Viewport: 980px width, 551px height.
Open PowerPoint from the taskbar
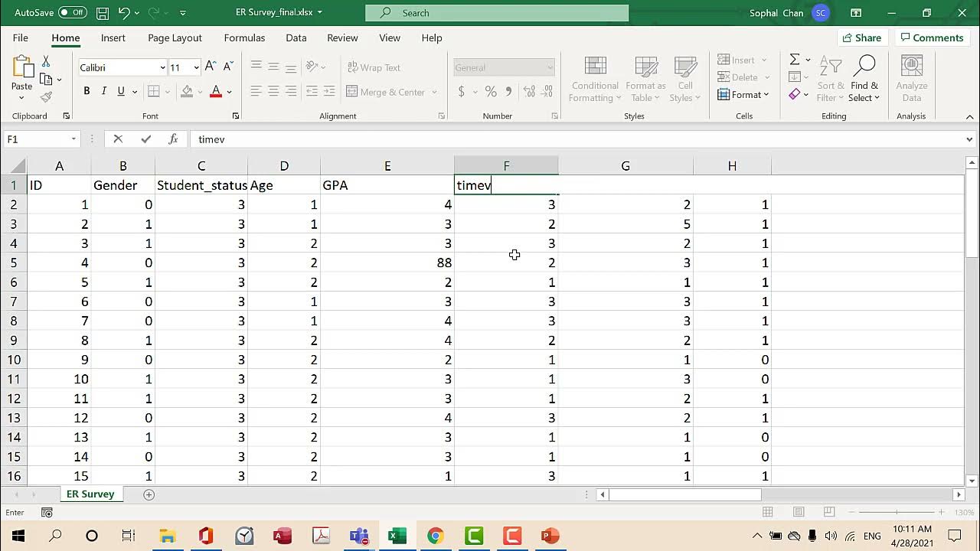pos(550,536)
